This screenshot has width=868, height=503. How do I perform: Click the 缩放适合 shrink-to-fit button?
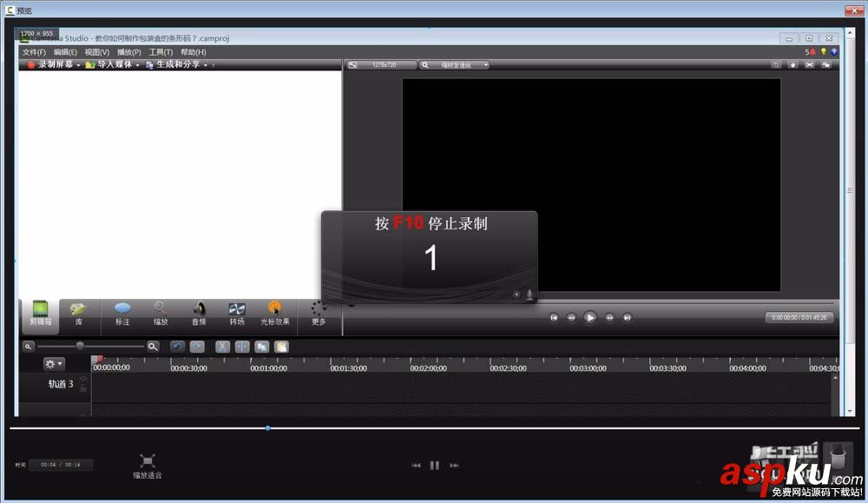click(148, 466)
